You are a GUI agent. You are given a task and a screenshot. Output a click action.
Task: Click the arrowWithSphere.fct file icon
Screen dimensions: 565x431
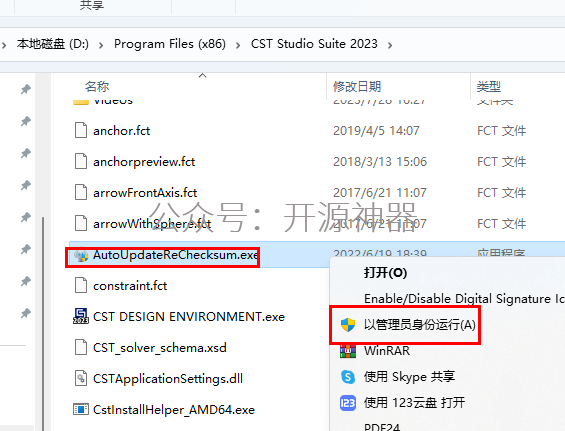pyautogui.click(x=81, y=223)
